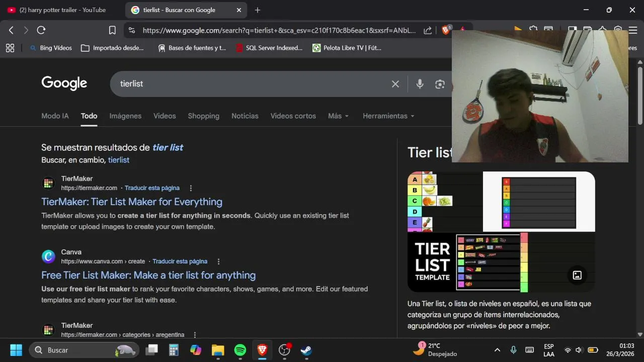Screen dimensions: 644x362
Task: Click the TierMaker favicon of first result
Action: (x=48, y=184)
